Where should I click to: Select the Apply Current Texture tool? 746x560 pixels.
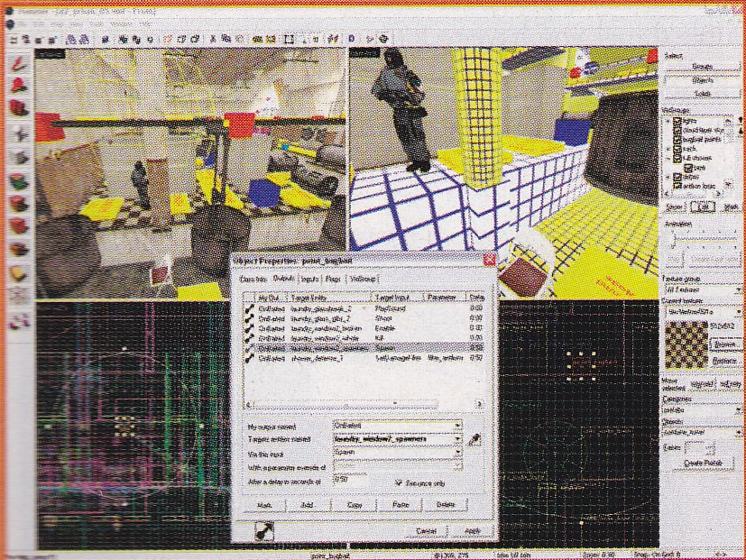pyautogui.click(x=19, y=204)
